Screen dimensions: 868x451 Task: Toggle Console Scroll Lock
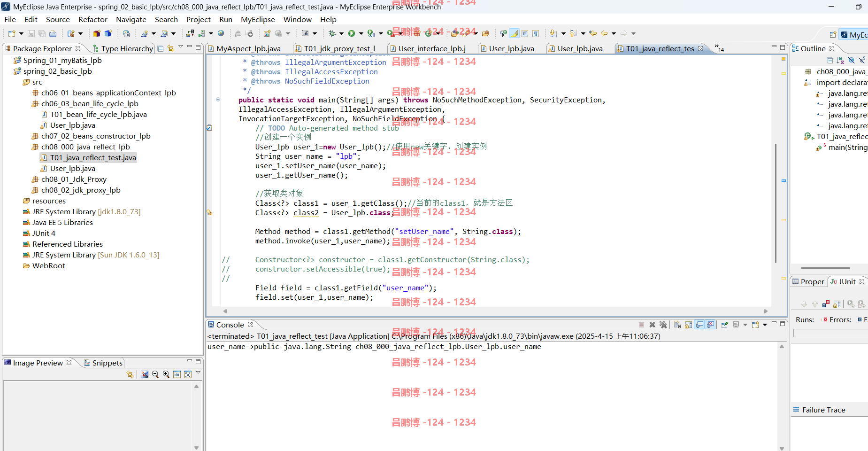click(688, 325)
